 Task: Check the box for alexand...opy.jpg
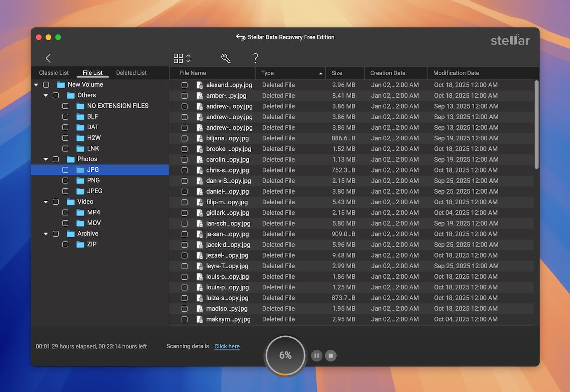pyautogui.click(x=184, y=85)
